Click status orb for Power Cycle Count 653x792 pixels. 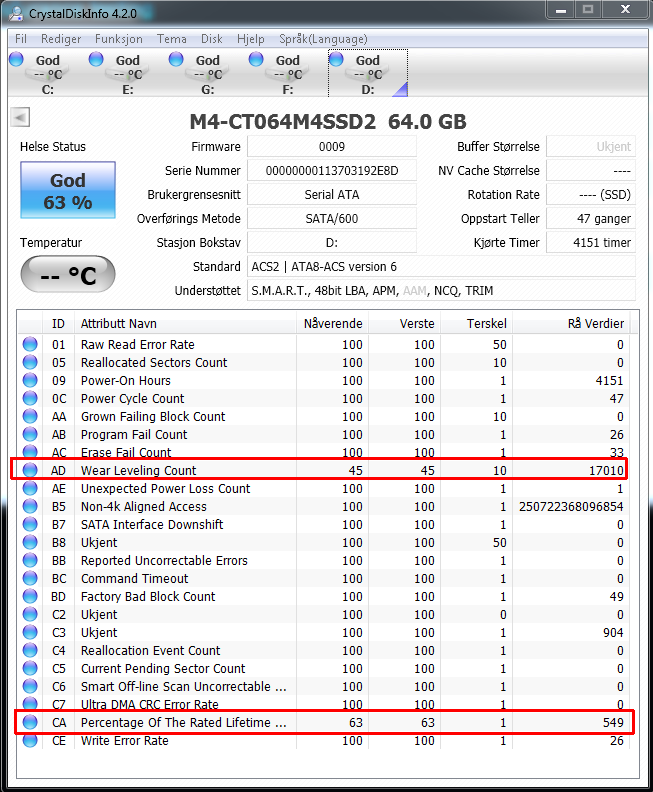pyautogui.click(x=30, y=398)
